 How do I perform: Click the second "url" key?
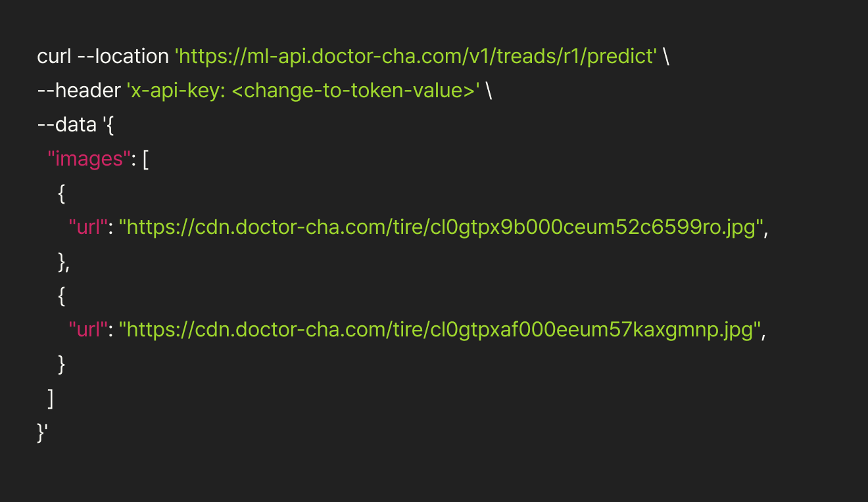point(88,329)
